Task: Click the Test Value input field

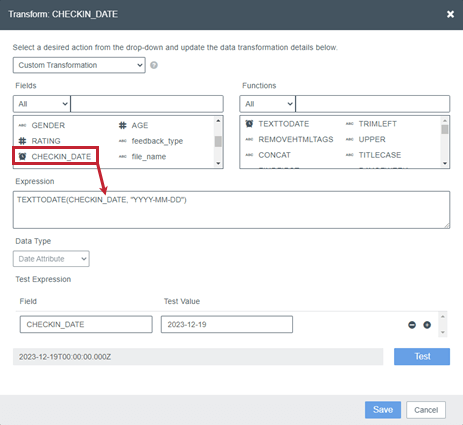Action: click(x=227, y=324)
